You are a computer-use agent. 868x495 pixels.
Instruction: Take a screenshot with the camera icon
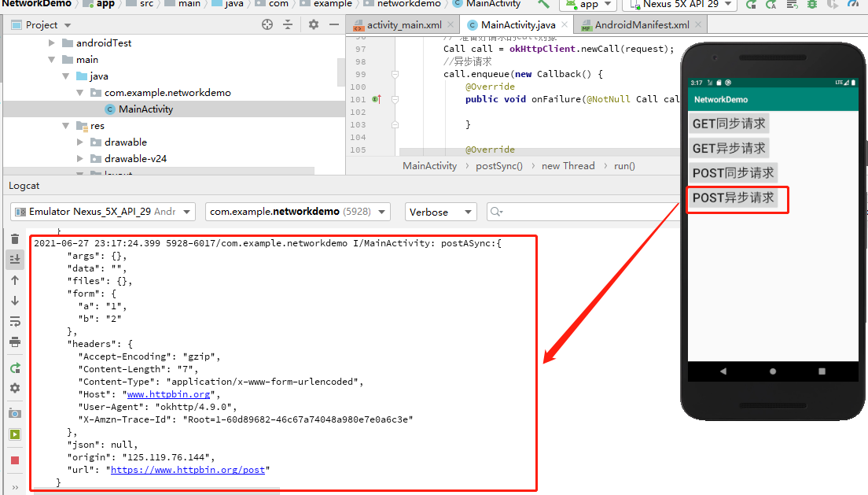[x=15, y=413]
